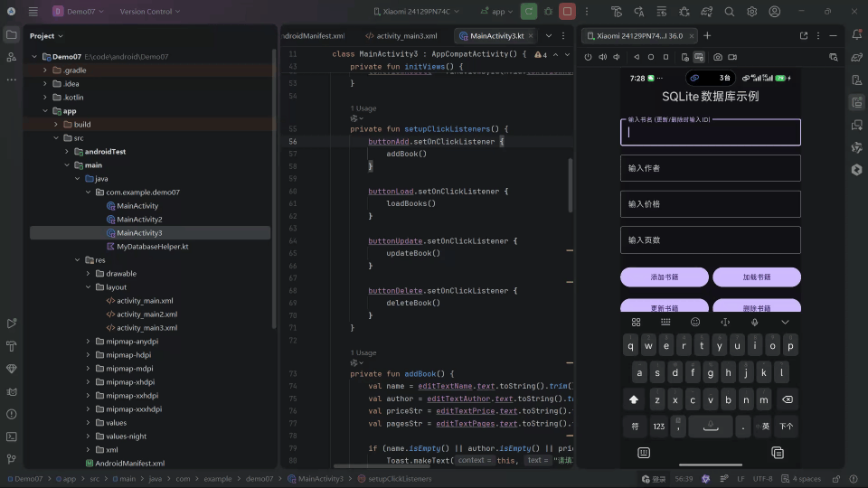Open Project view mode dropdown

click(x=46, y=36)
